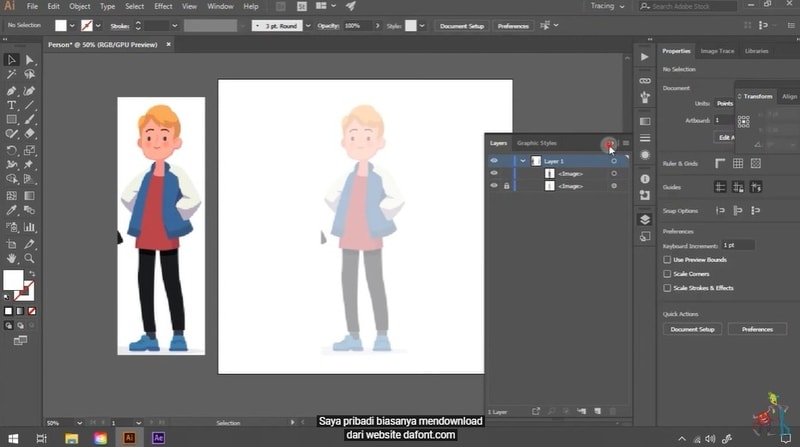Click Document Setup under Quick Actions

tap(692, 329)
